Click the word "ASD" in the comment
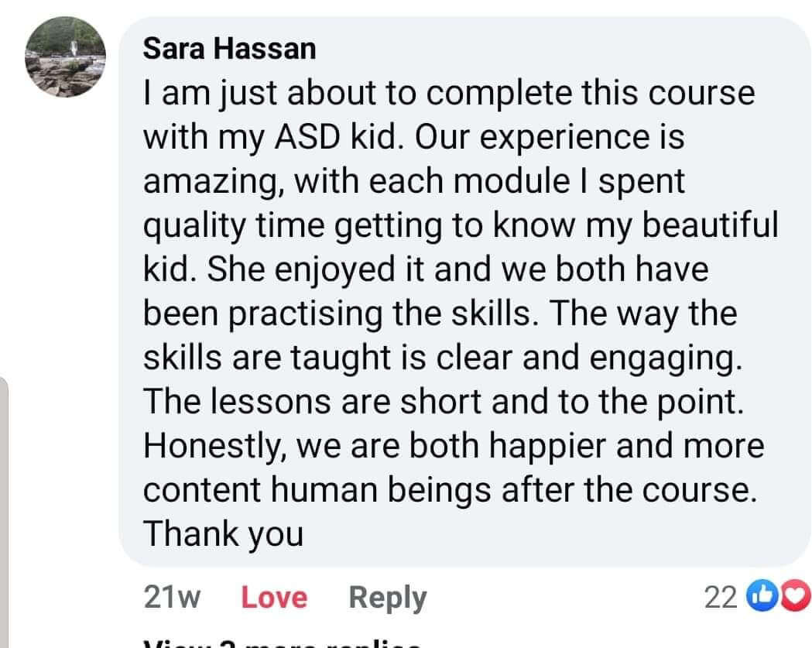 296,137
